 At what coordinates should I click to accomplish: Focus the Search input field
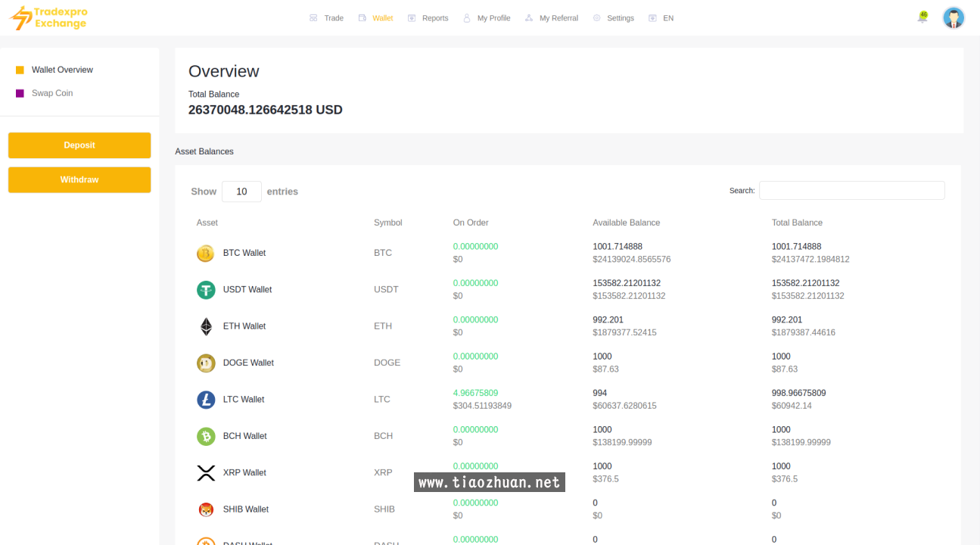[x=851, y=191]
